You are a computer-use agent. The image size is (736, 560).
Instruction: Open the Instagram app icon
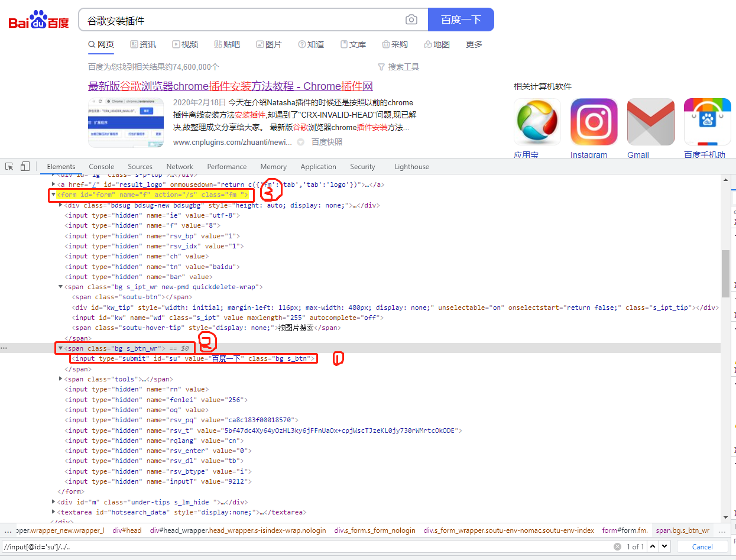click(x=594, y=121)
